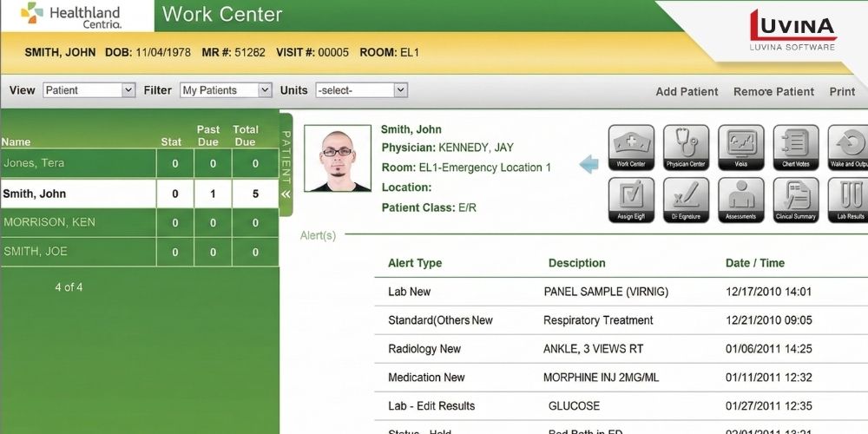Click the Add Patient link

(x=687, y=91)
